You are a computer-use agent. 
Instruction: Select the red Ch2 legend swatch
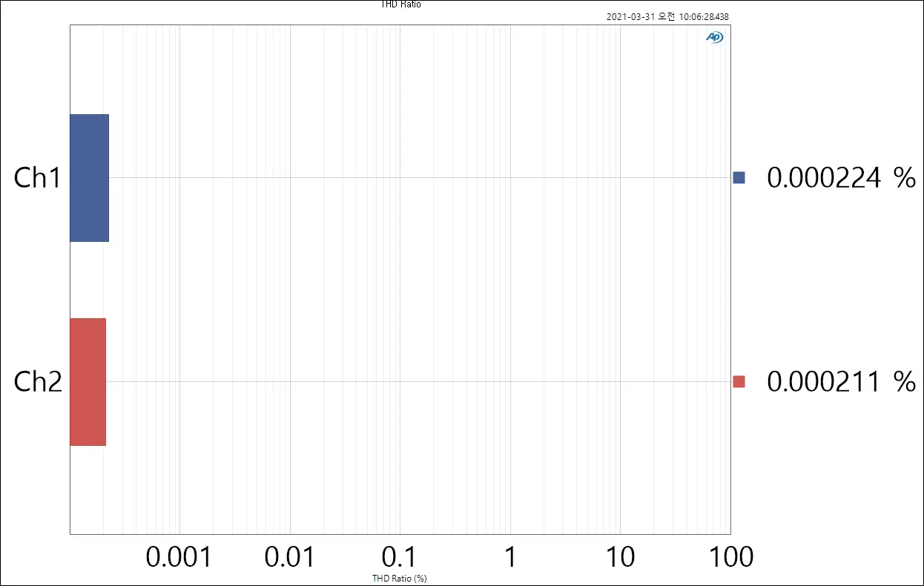tap(739, 382)
